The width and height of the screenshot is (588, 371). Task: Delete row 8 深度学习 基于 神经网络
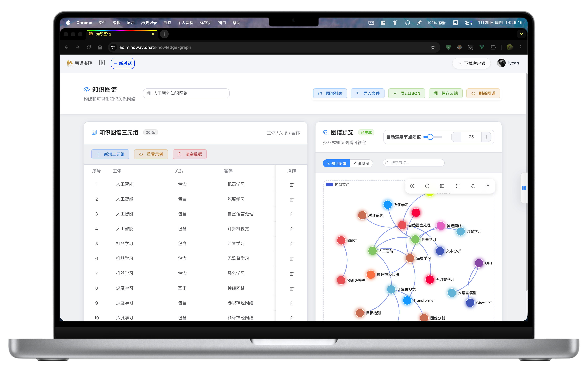292,289
